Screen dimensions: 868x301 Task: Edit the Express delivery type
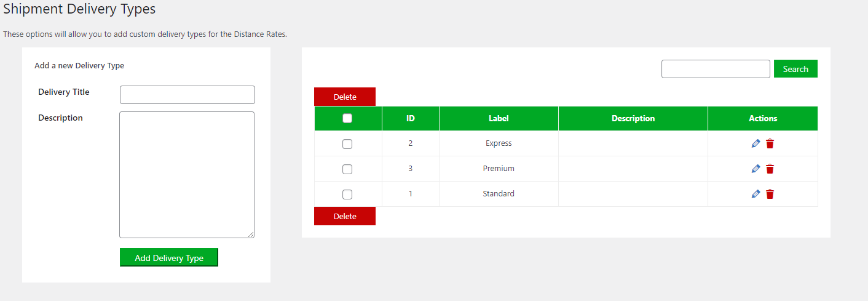[x=756, y=143]
